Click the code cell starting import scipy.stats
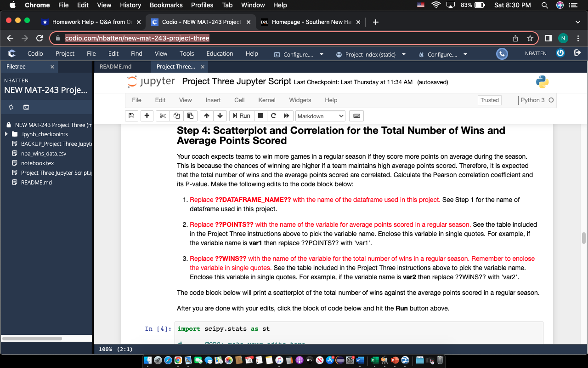Viewport: 588px width, 368px height. tap(360, 333)
